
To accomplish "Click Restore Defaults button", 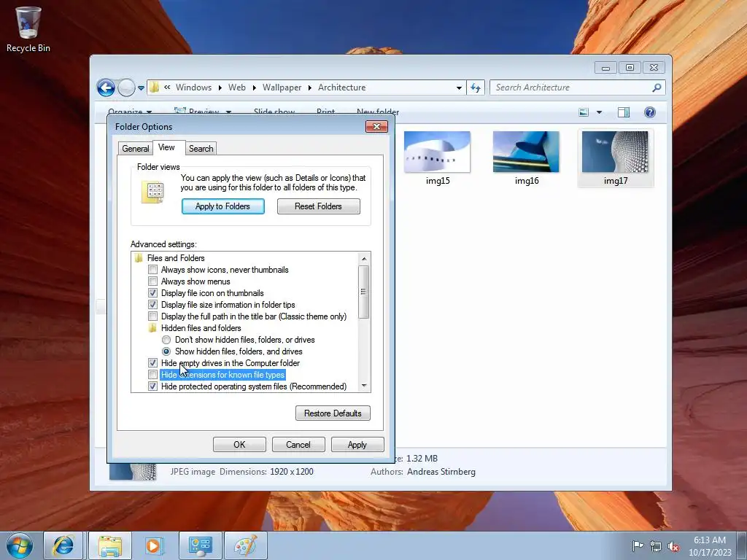I will (x=333, y=413).
